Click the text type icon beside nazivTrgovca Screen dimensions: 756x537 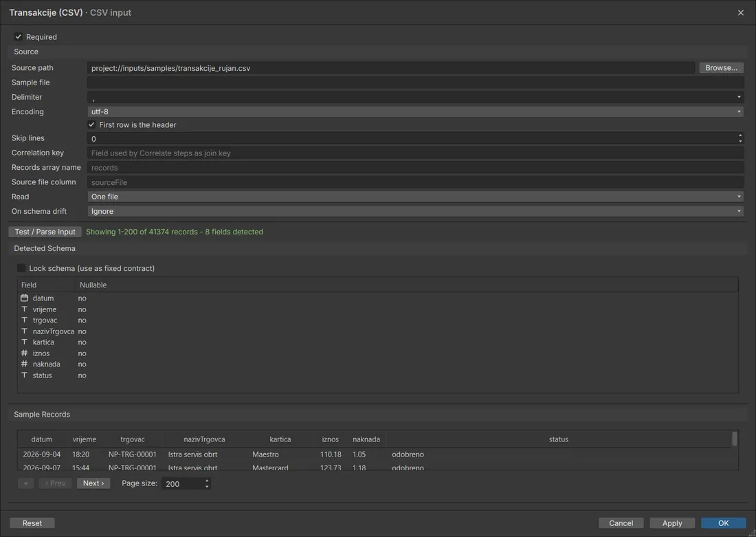(24, 331)
